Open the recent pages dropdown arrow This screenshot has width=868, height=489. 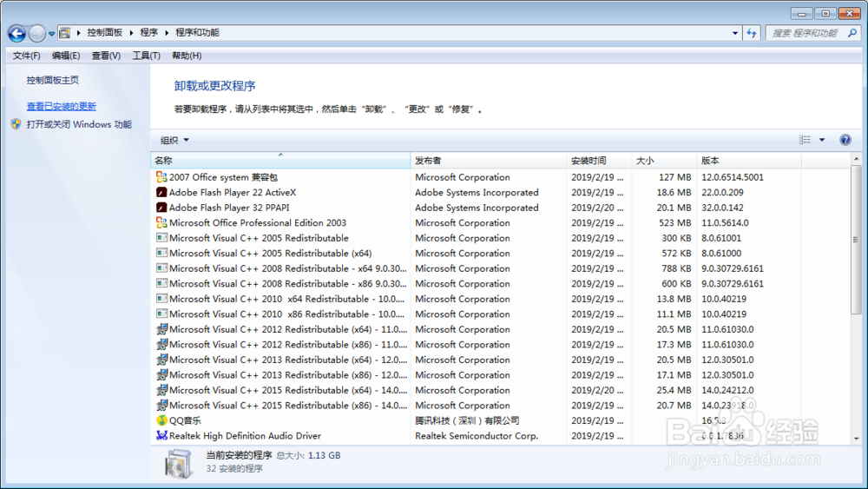(51, 34)
